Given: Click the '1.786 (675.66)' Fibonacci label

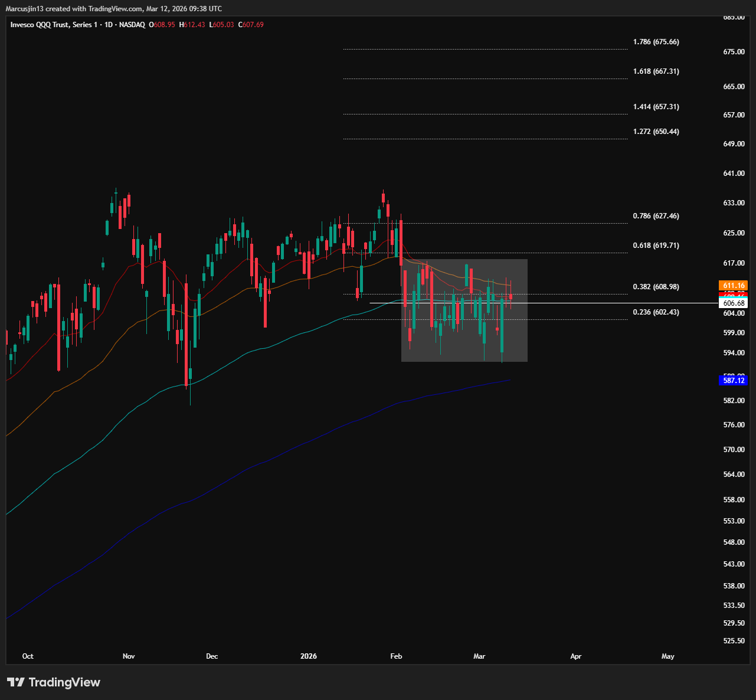Looking at the screenshot, I should 656,42.
